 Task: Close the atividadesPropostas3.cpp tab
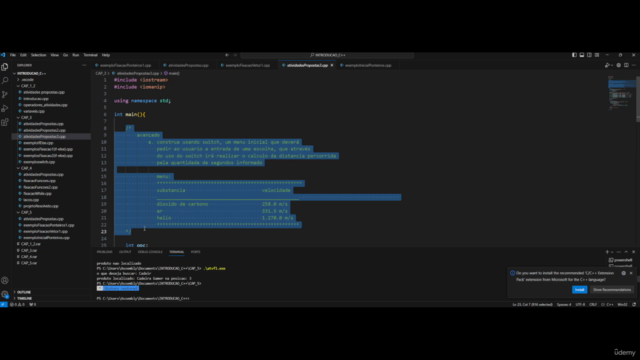click(332, 65)
